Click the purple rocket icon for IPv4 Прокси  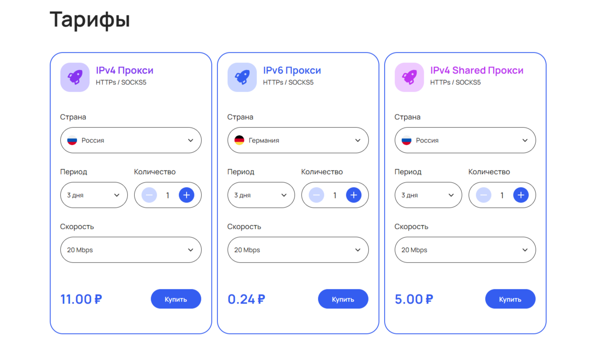(75, 77)
